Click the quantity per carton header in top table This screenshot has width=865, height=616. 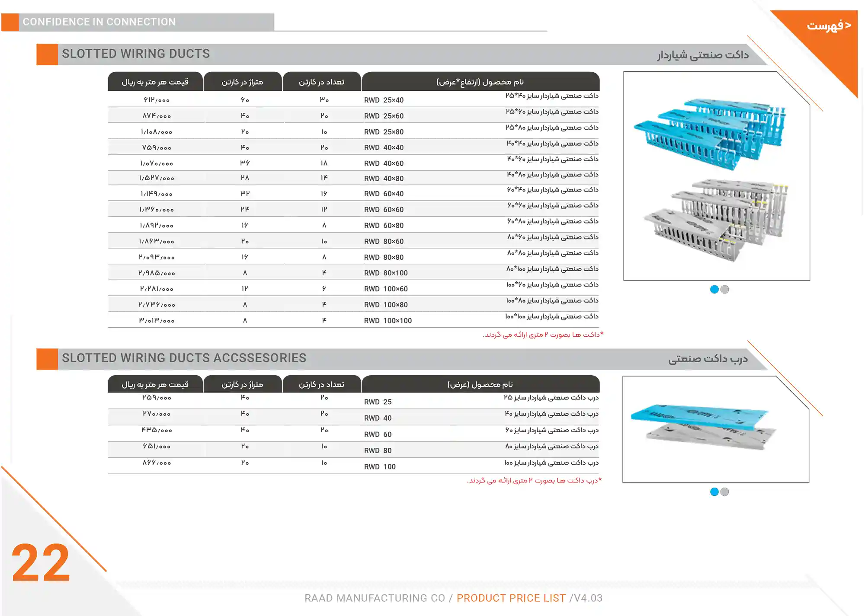point(321,82)
